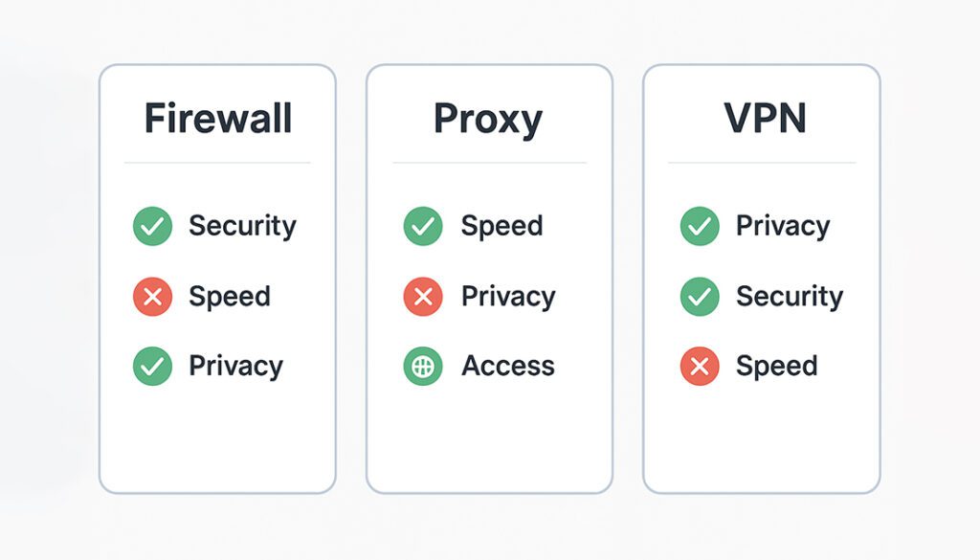The width and height of the screenshot is (980, 560).
Task: Click the Security label in Firewall card
Action: (242, 226)
